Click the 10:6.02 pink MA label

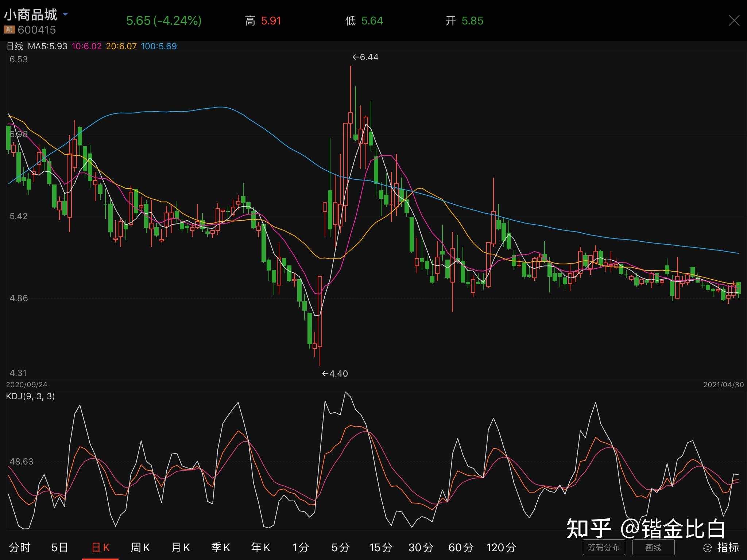86,46
